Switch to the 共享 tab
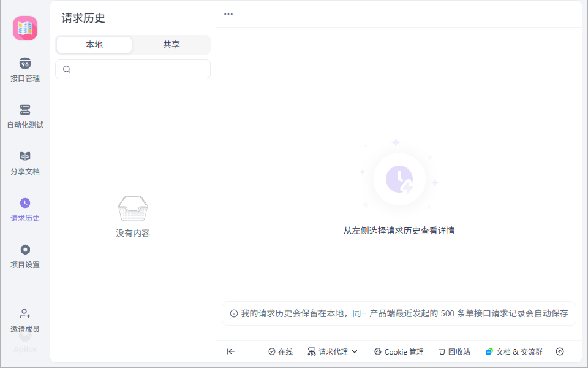Screen dimensions: 588x368 [171, 45]
